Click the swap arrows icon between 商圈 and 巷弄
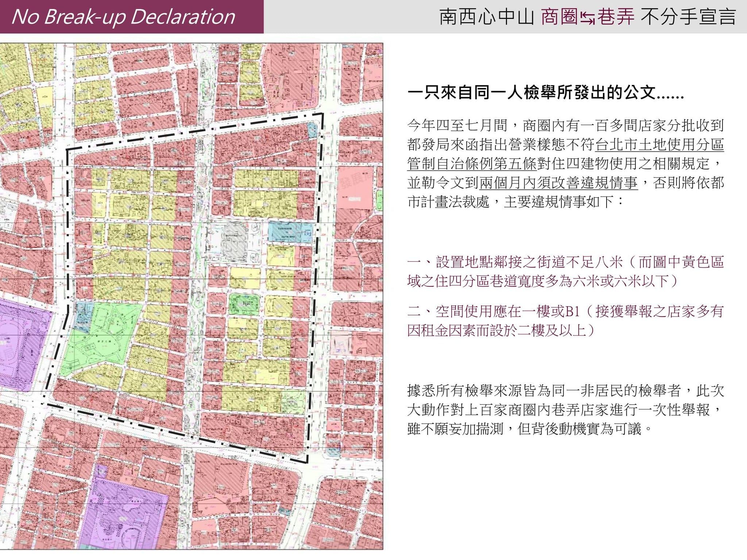 tap(588, 18)
